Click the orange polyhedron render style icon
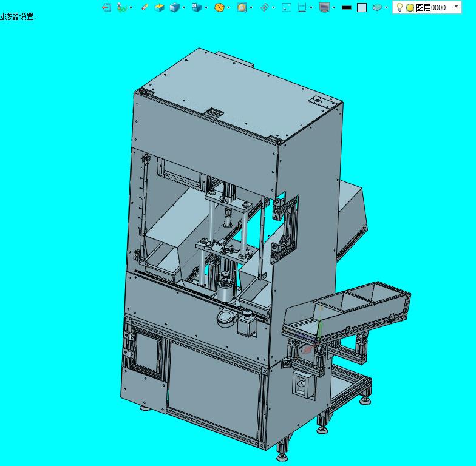Image resolution: width=476 pixels, height=466 pixels. pos(219,7)
